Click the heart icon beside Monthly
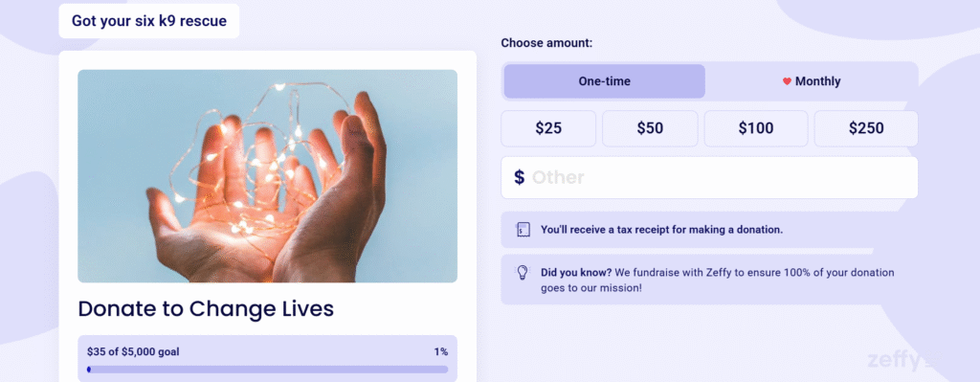Screen dimensions: 980x382 pos(787,81)
